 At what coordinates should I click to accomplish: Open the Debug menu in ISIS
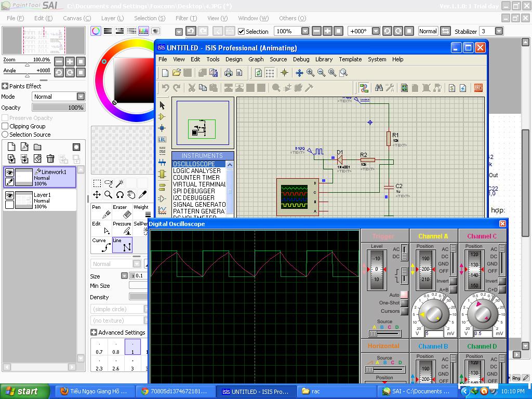(301, 59)
